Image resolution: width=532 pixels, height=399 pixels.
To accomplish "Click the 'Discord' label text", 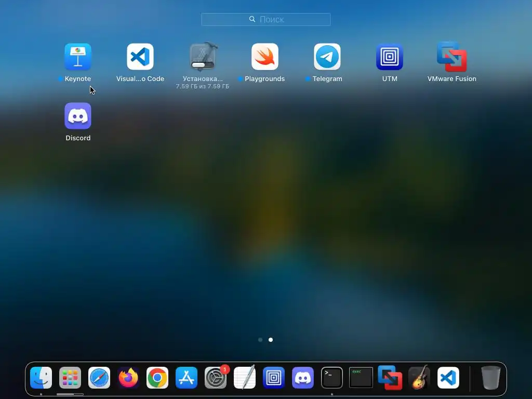I will tap(78, 138).
